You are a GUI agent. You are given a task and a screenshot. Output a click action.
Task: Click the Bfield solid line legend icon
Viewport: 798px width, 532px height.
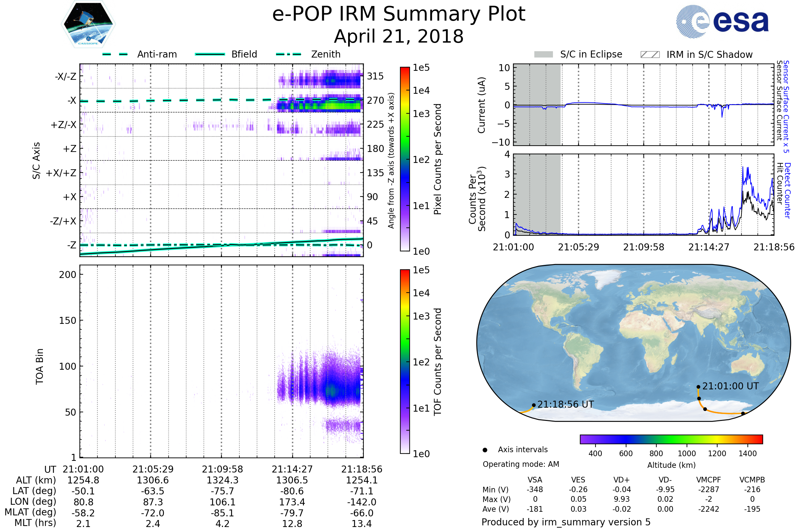210,54
